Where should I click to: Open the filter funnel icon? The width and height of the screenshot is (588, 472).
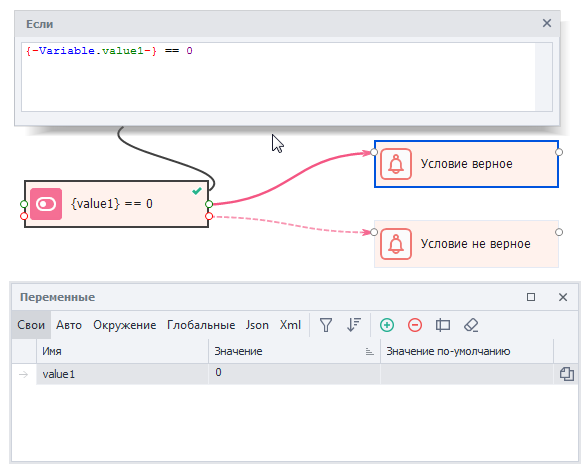[326, 325]
